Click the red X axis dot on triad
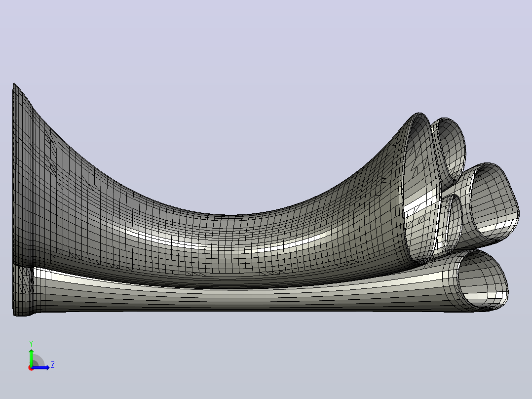Image resolution: width=532 pixels, height=399 pixels. click(31, 368)
